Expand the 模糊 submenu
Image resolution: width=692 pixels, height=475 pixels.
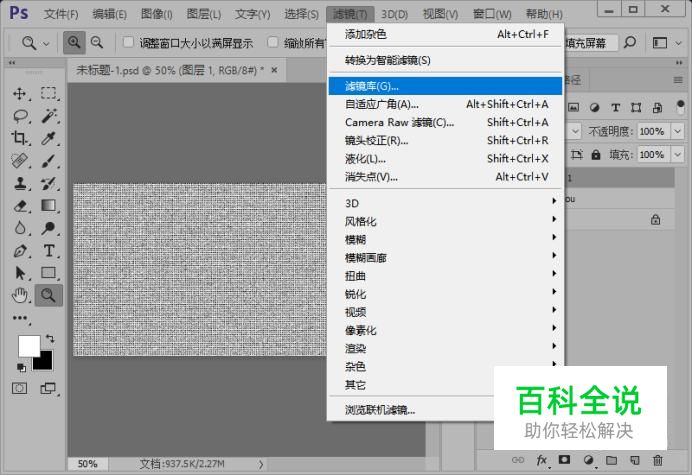pyautogui.click(x=446, y=239)
